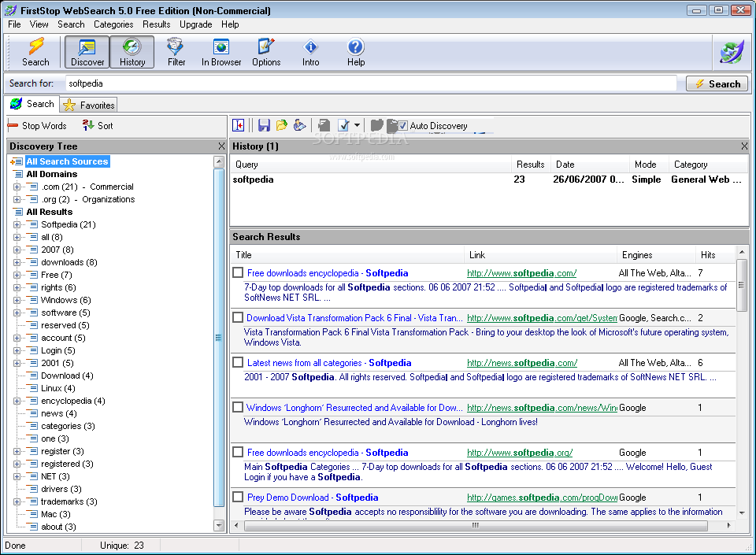Viewport: 756px width, 555px height.
Task: Check the Prey Demo Download result
Action: pyautogui.click(x=238, y=497)
